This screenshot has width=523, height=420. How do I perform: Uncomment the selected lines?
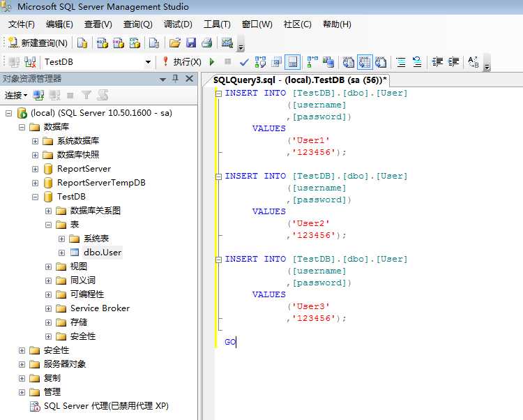pos(417,62)
